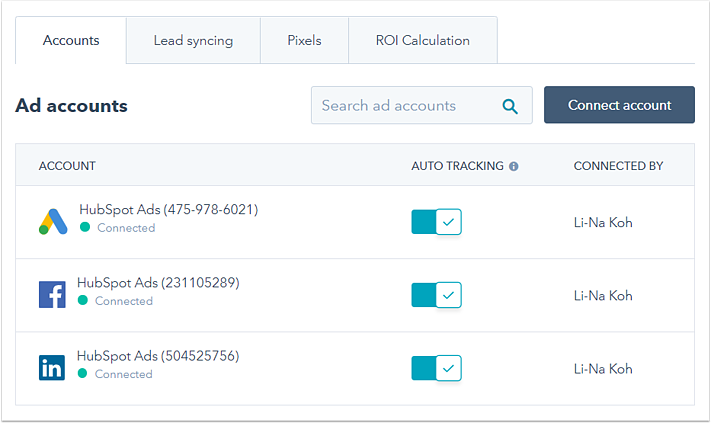Open HubSpot Ads (475-978-6021) account
Image resolution: width=711 pixels, height=423 pixels.
click(168, 210)
